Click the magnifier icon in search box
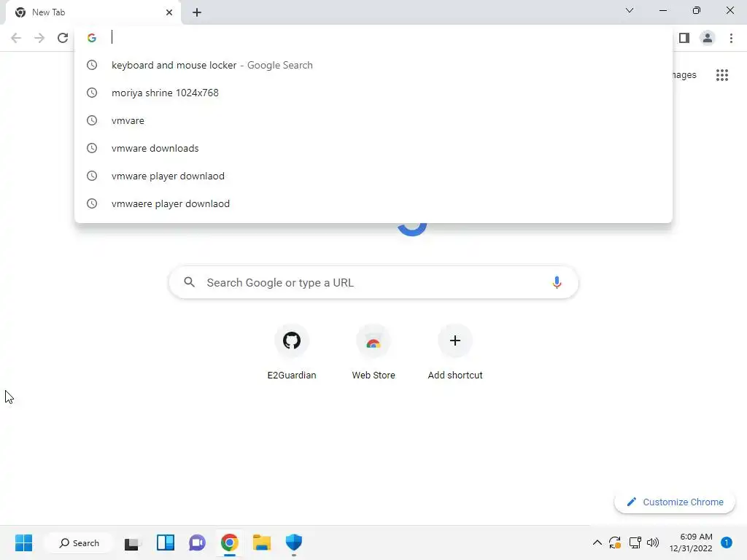 [x=189, y=282]
